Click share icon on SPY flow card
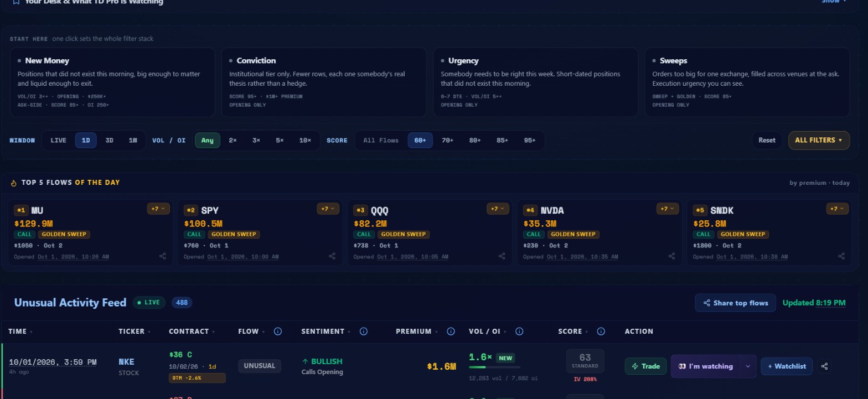 click(x=332, y=256)
